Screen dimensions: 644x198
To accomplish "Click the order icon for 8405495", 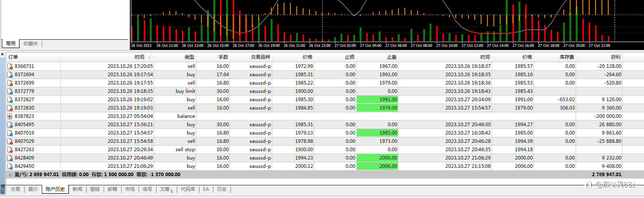I will click(x=10, y=125).
